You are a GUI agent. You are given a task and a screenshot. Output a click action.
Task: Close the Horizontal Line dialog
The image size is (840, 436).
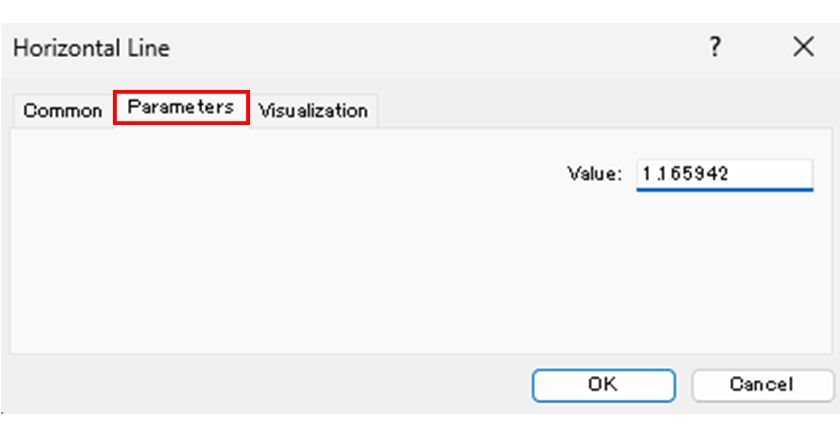point(803,47)
